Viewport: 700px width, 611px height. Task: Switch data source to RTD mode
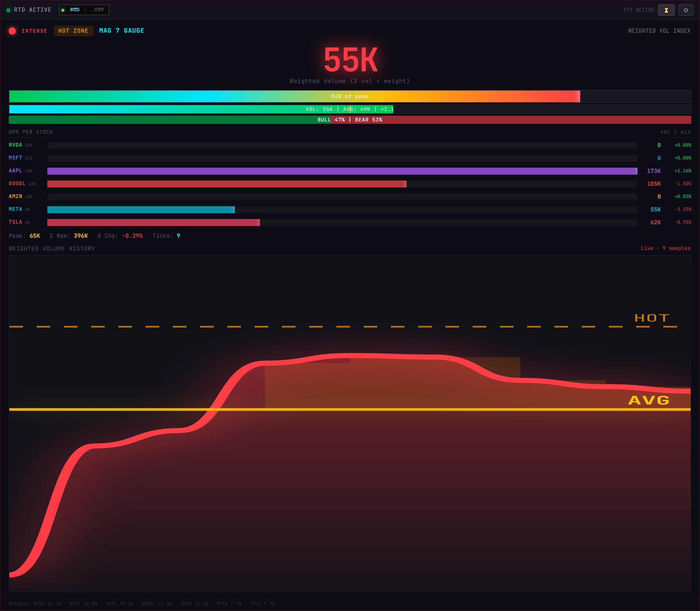74,10
